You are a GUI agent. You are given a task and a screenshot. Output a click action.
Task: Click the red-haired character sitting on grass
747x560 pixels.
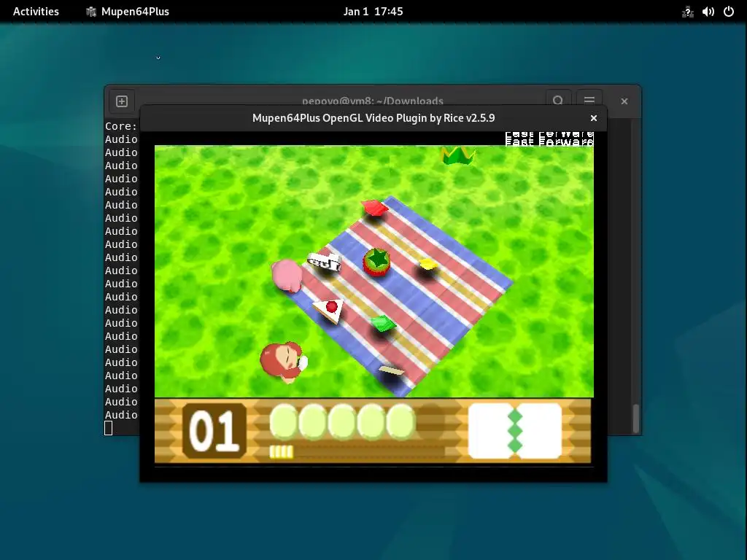(x=283, y=362)
